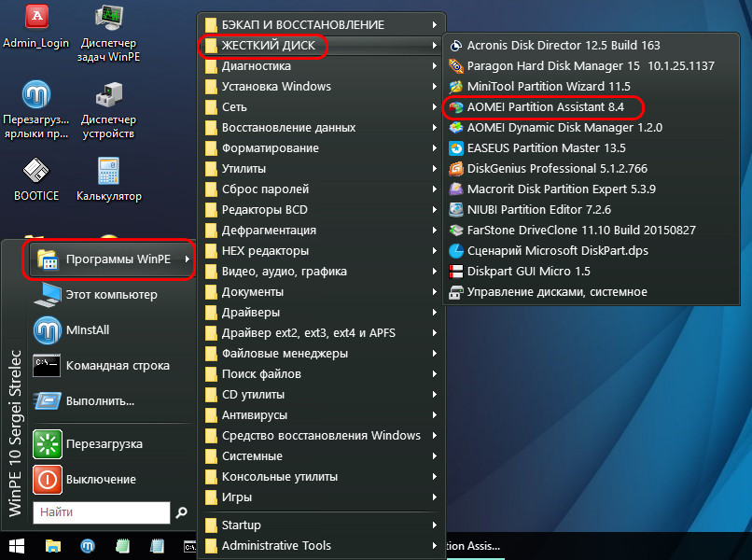752x560 pixels.
Task: Open the Поиск файлов folder
Action: pyautogui.click(x=321, y=374)
